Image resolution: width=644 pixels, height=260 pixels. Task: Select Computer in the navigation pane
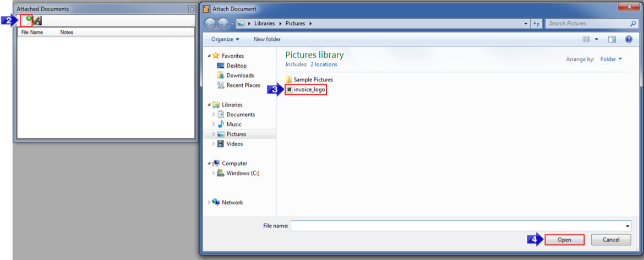pos(234,163)
